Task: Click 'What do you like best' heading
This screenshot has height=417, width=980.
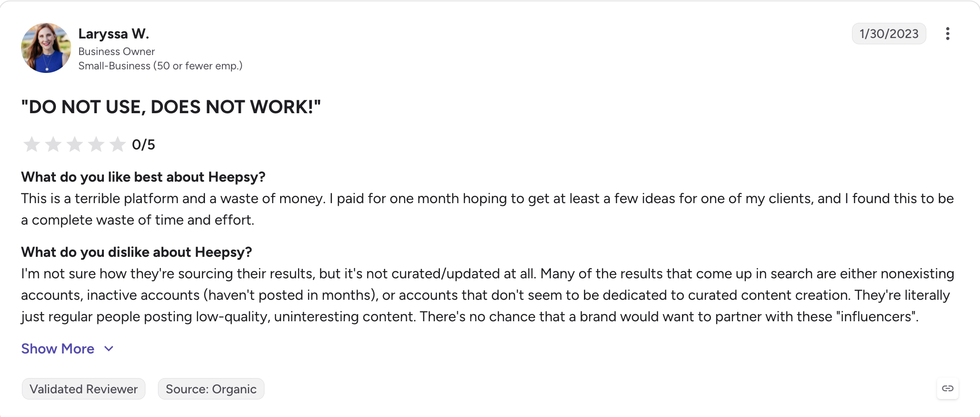Action: pos(143,177)
